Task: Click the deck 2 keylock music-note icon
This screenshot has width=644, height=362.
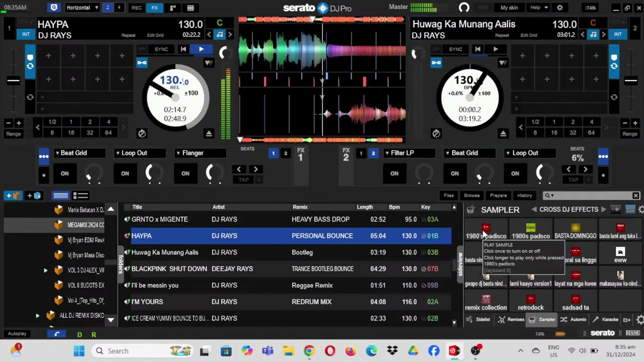Action: (593, 34)
